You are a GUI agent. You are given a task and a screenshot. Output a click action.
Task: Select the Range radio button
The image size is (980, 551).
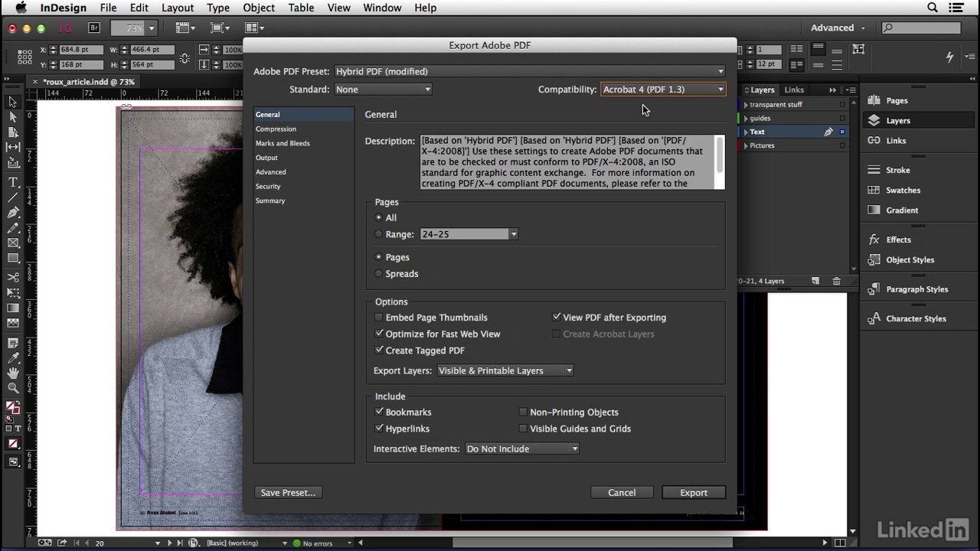(x=378, y=234)
